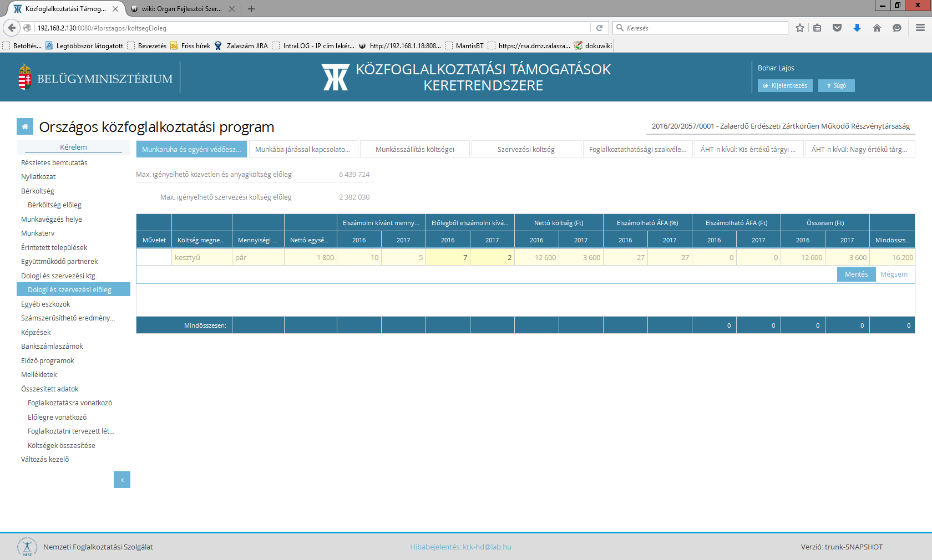Click the site identity globe icon in address bar

tap(27, 28)
